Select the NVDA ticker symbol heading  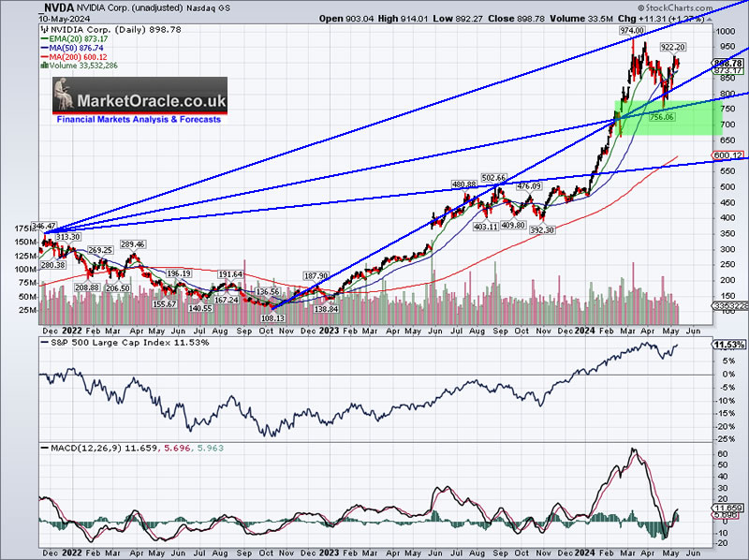[x=59, y=7]
